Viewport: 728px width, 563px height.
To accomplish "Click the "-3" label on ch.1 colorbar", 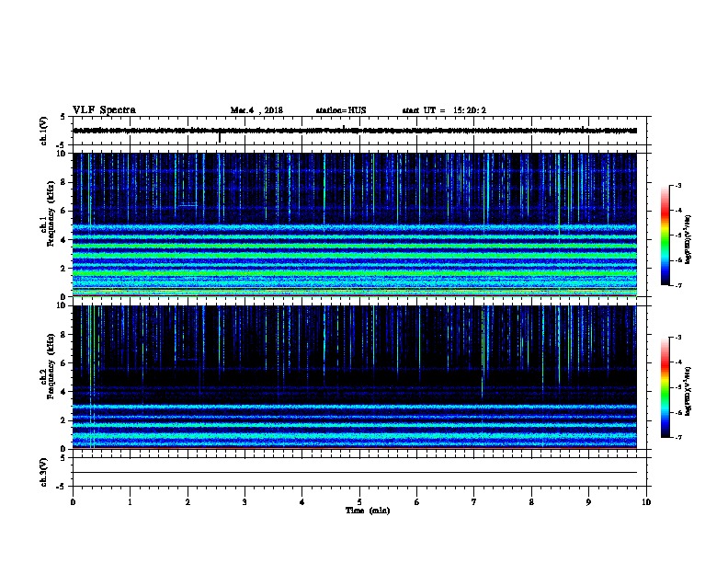I will coord(677,186).
